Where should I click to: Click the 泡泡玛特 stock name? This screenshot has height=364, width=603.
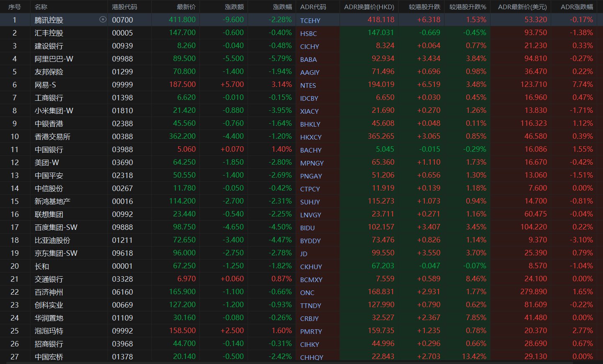point(49,331)
